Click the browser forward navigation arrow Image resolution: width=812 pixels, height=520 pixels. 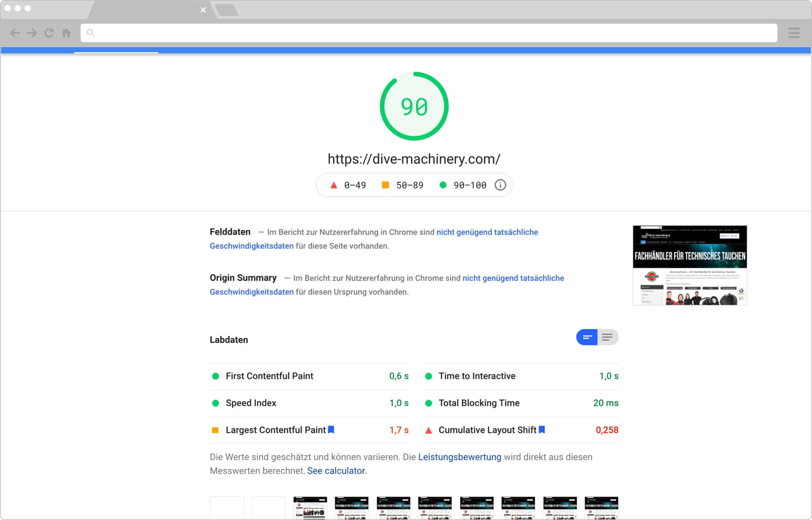point(31,33)
